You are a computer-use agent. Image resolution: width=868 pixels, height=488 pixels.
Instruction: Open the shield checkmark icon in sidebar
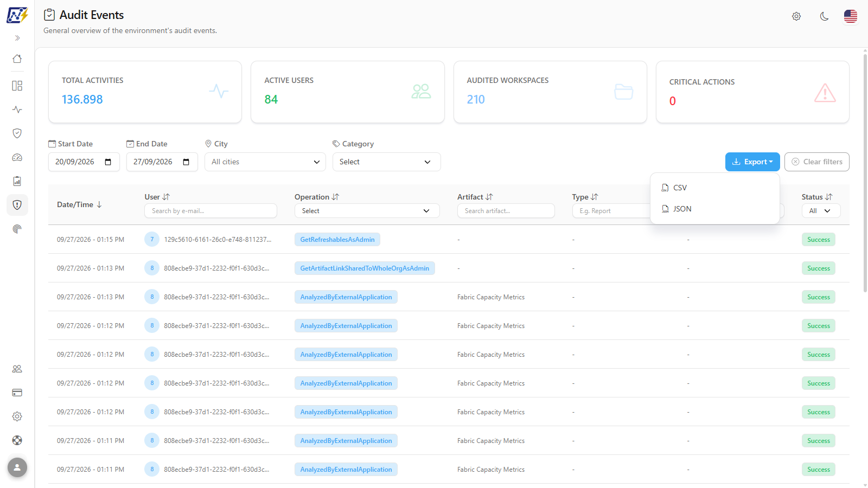tap(17, 133)
